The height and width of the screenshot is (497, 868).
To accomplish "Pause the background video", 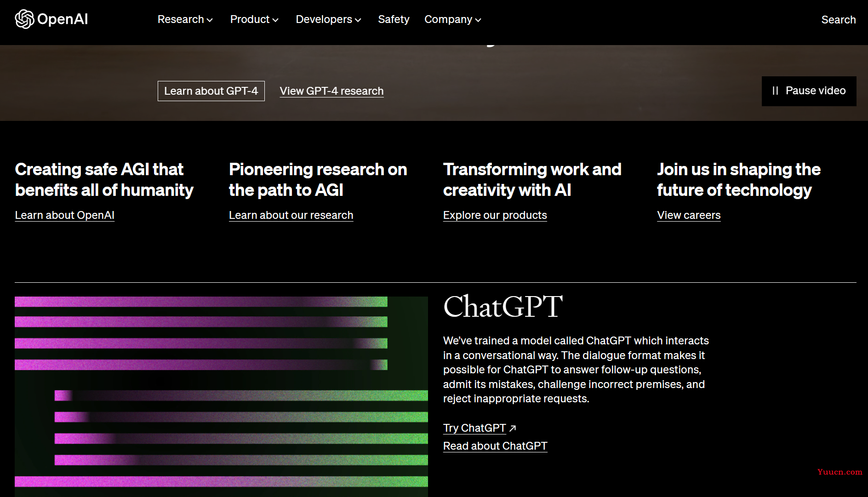I will pyautogui.click(x=809, y=91).
